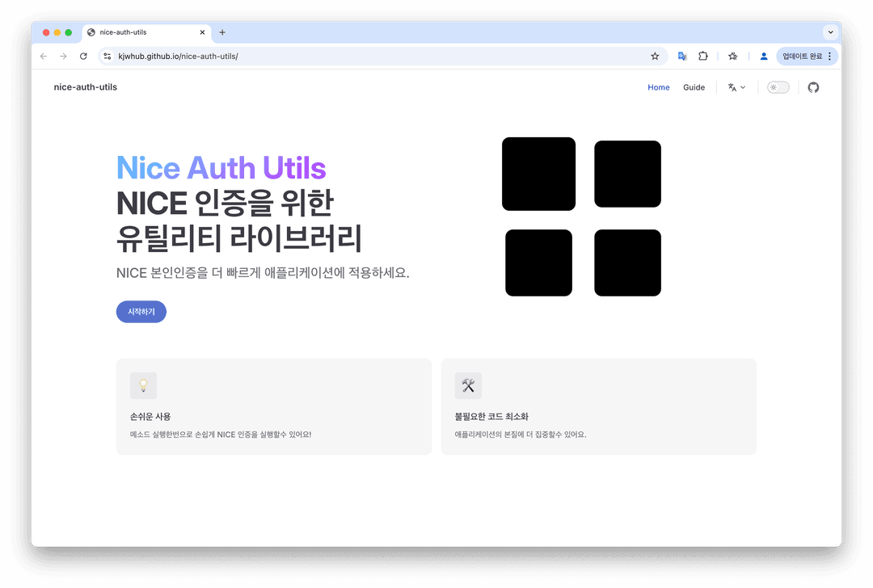
Task: Click the Nice Auth Utils gradient heading
Action: point(221,168)
